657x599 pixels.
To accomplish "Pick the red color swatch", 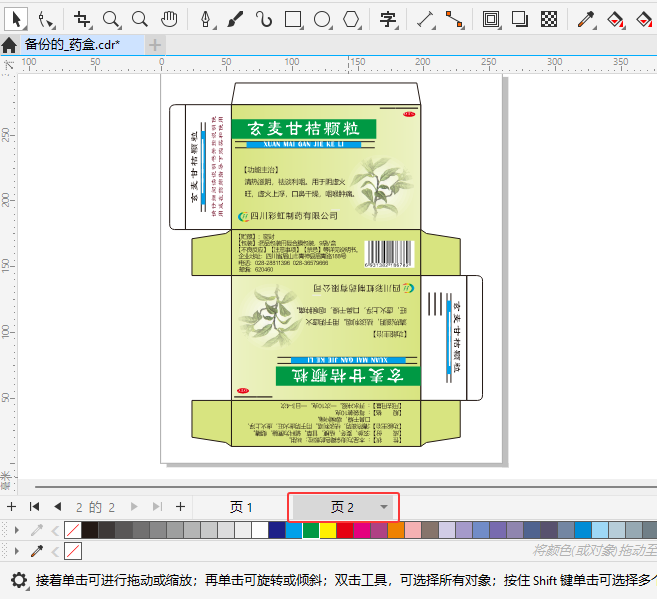I will tap(345, 530).
